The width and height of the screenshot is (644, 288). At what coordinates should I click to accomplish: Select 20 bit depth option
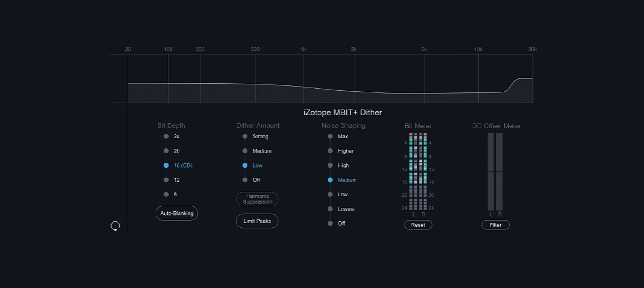click(172, 151)
